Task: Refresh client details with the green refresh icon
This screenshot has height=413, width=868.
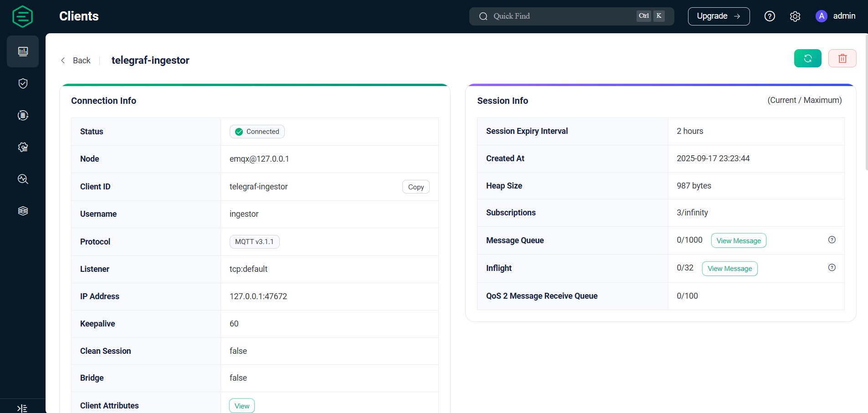Action: pyautogui.click(x=807, y=58)
